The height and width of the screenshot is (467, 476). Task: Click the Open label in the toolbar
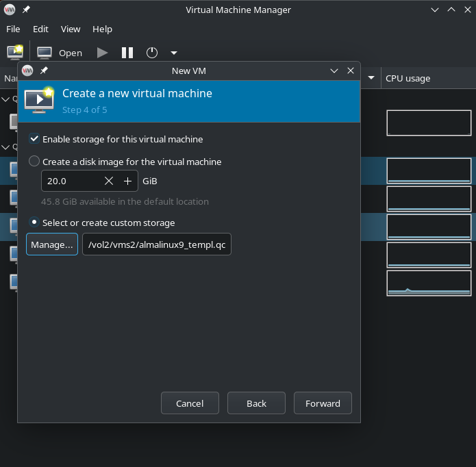point(71,53)
